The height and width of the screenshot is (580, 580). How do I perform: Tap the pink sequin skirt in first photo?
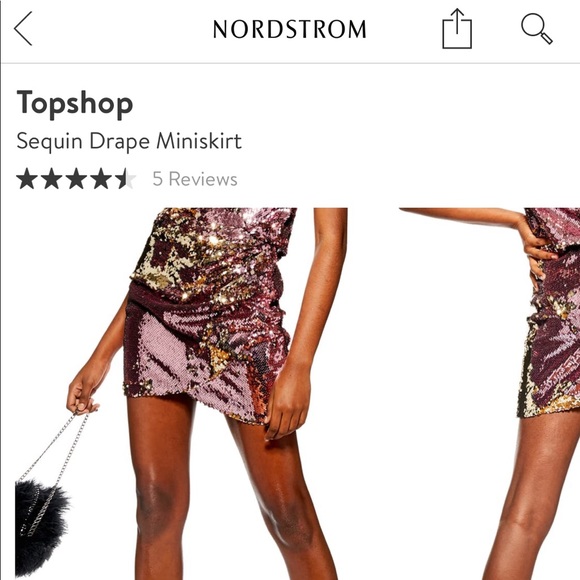207,355
